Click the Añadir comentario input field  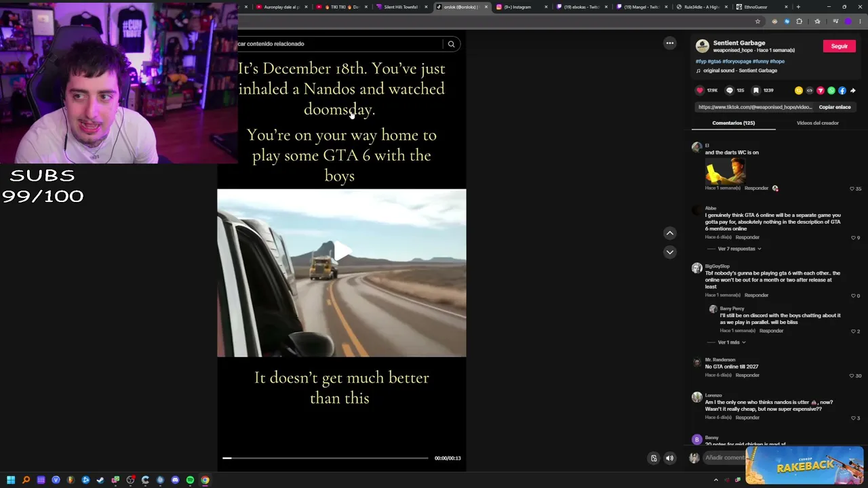[x=724, y=458]
